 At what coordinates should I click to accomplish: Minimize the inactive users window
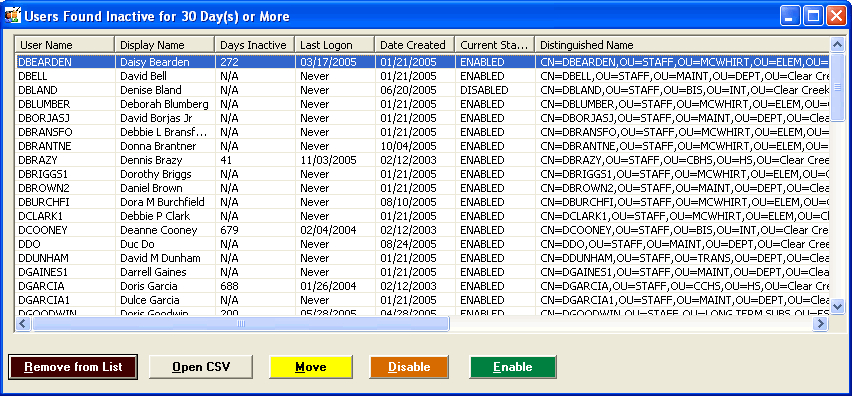pos(790,16)
